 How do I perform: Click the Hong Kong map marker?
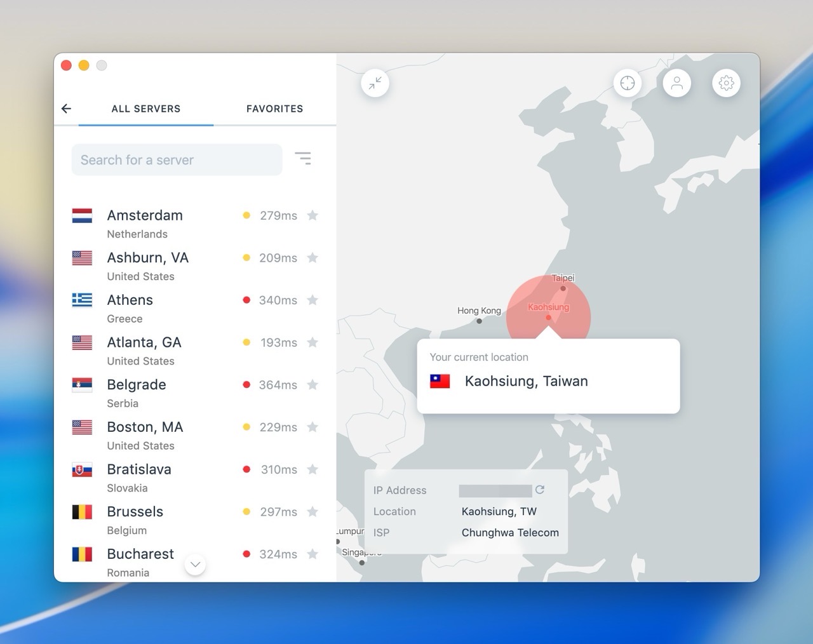click(479, 321)
